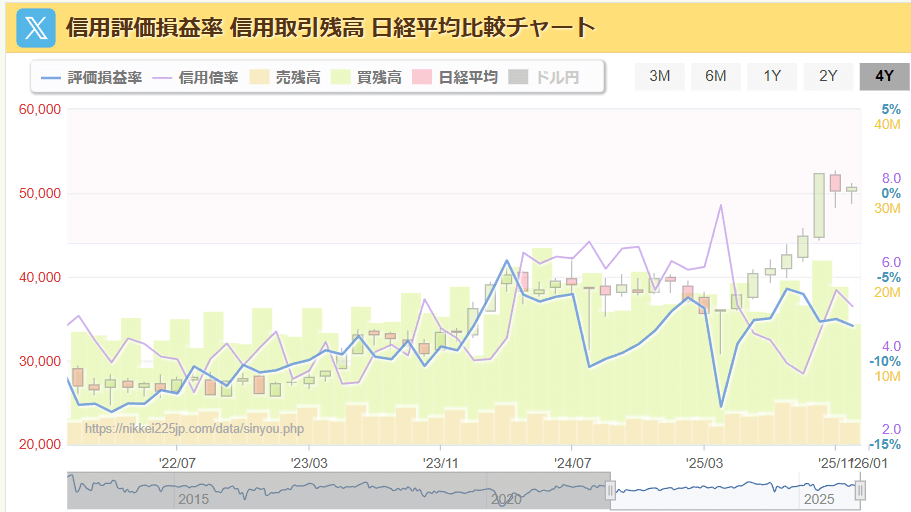
Task: Hide the 売残高 series via legend
Action: [x=285, y=77]
